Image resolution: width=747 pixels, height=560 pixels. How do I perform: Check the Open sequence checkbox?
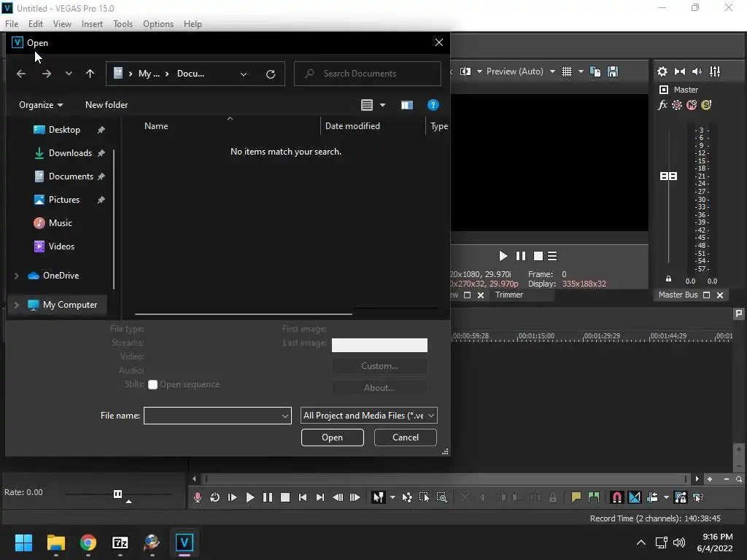(x=153, y=385)
